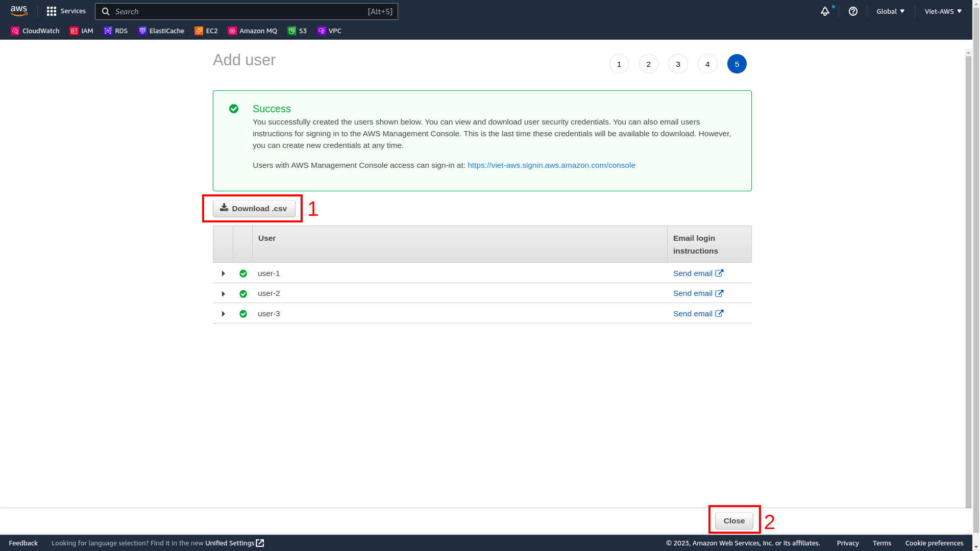Focus the top search input field
The height and width of the screenshot is (551, 980).
[247, 11]
